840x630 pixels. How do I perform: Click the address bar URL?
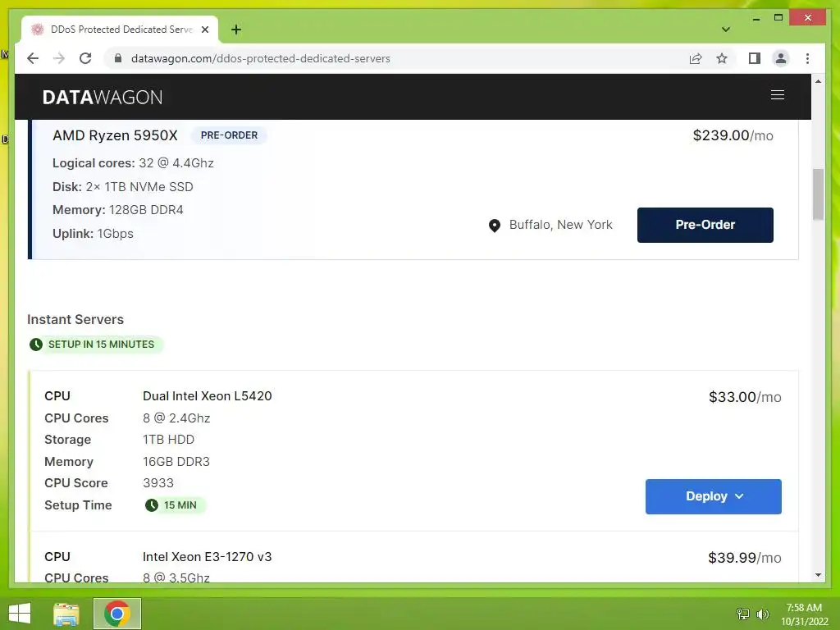(260, 58)
